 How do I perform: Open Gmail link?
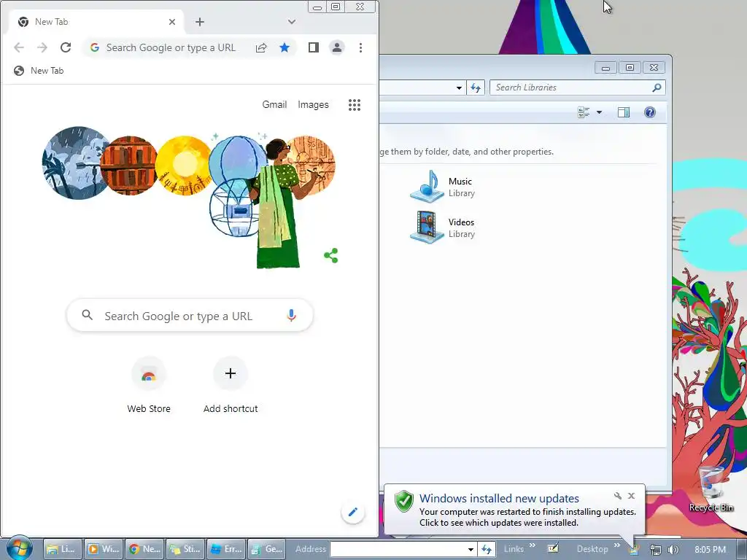click(274, 104)
